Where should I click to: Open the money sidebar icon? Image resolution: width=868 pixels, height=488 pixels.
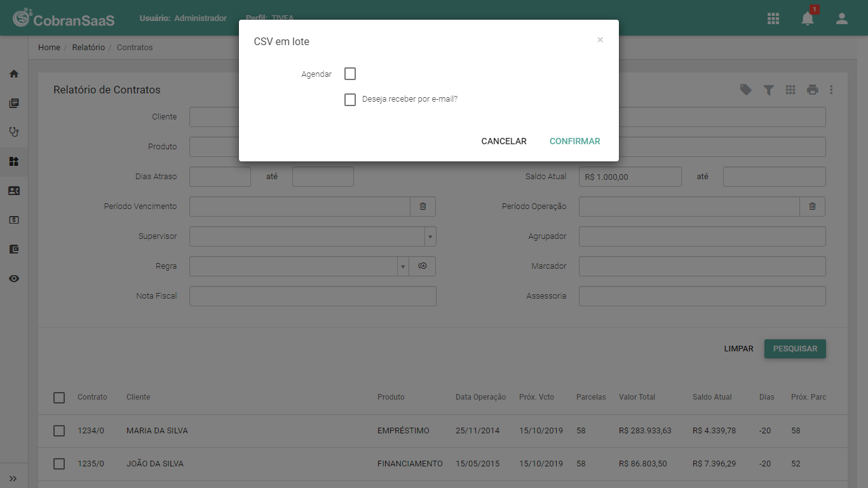[x=14, y=220]
